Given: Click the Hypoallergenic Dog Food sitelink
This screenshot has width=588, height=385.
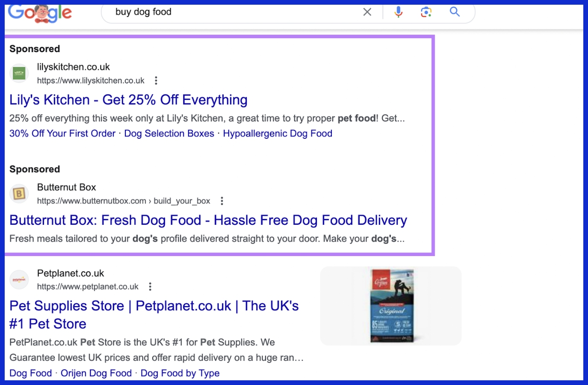Looking at the screenshot, I should (x=277, y=133).
